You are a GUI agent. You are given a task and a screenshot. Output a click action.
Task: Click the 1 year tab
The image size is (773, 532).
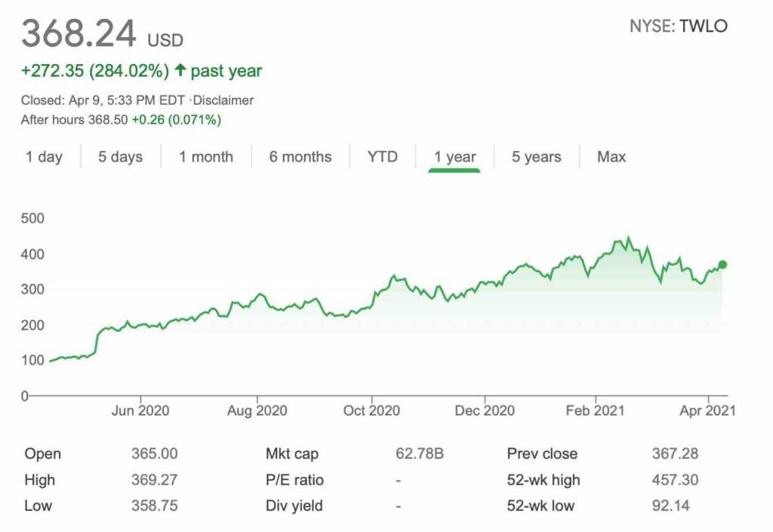point(454,157)
